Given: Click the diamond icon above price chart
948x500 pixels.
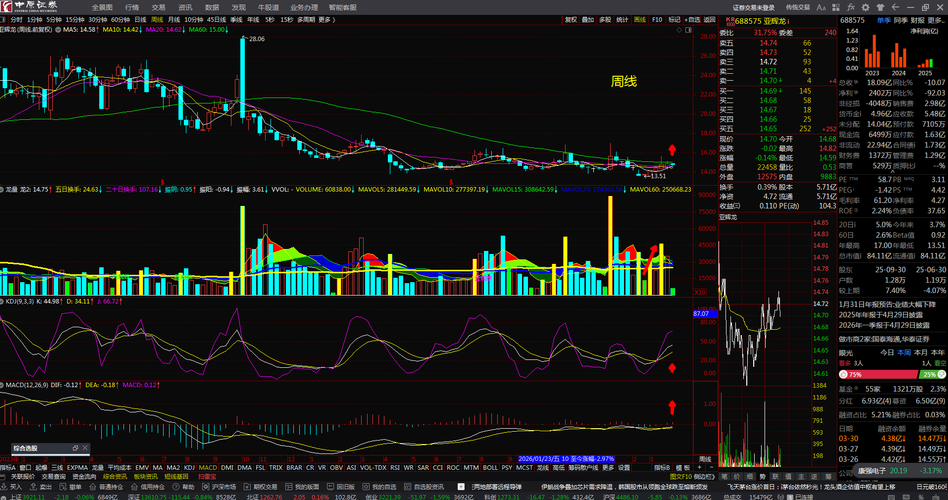Looking at the screenshot, I should click(x=680, y=29).
